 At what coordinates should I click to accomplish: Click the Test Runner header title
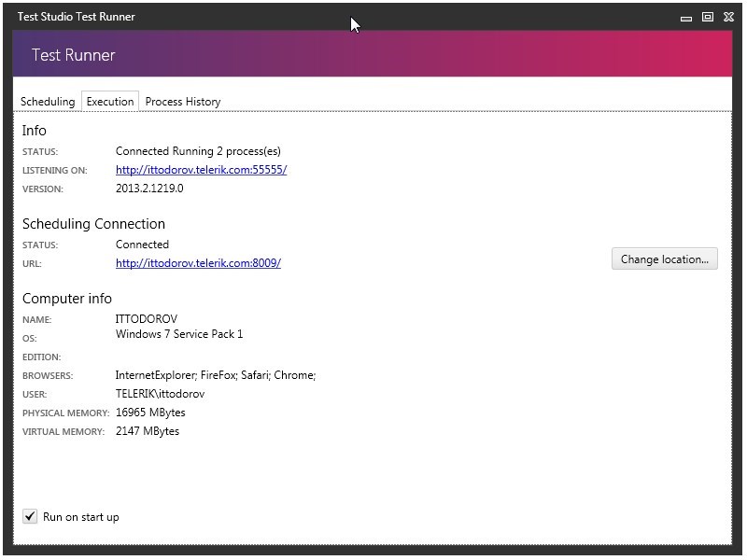(x=74, y=55)
